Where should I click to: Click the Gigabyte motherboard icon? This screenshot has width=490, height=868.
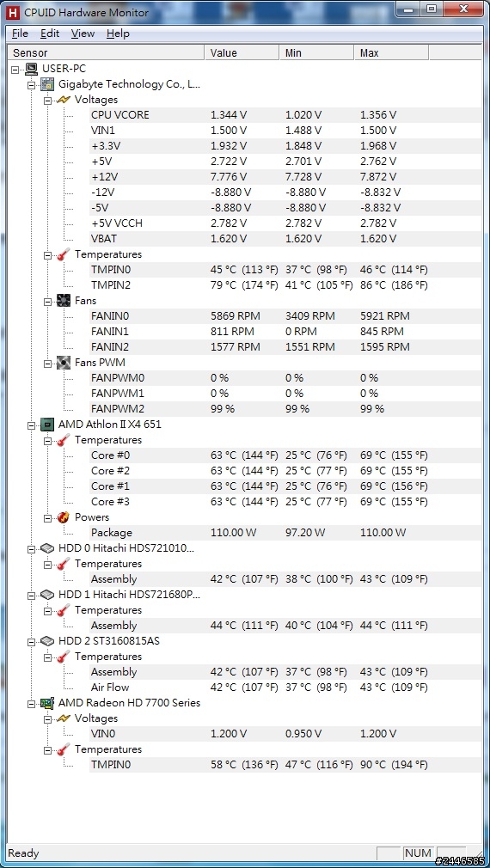click(47, 85)
